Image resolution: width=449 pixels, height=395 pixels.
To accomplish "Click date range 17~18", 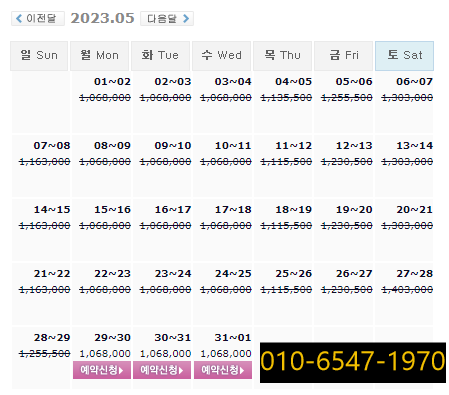I will (x=233, y=210).
